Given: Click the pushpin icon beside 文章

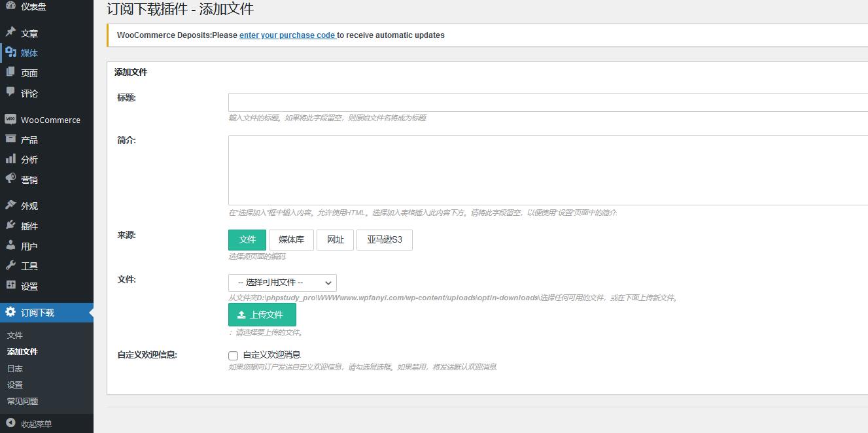Looking at the screenshot, I should coord(10,33).
